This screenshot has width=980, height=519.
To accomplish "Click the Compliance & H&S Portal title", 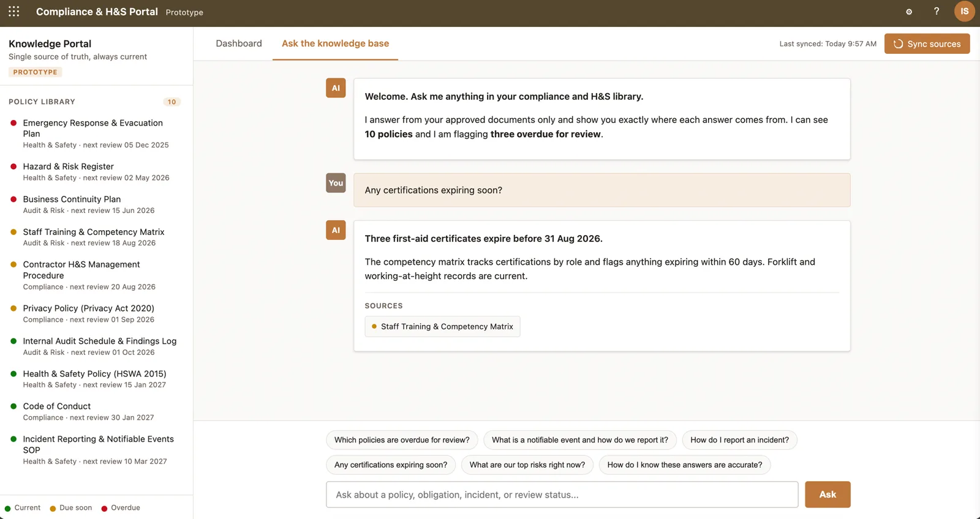I will pyautogui.click(x=97, y=12).
